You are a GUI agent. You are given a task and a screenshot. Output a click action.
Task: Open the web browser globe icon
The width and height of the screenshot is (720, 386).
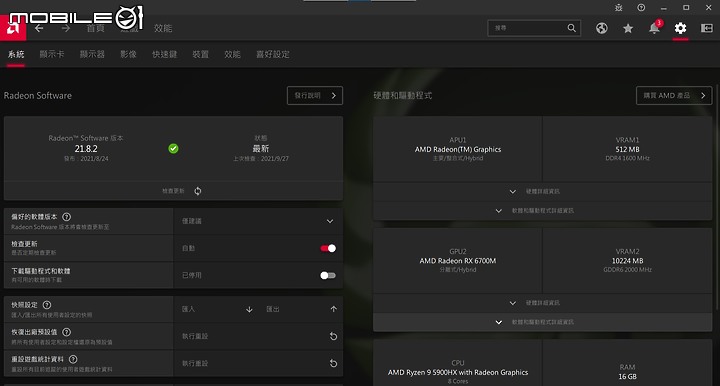(602, 28)
